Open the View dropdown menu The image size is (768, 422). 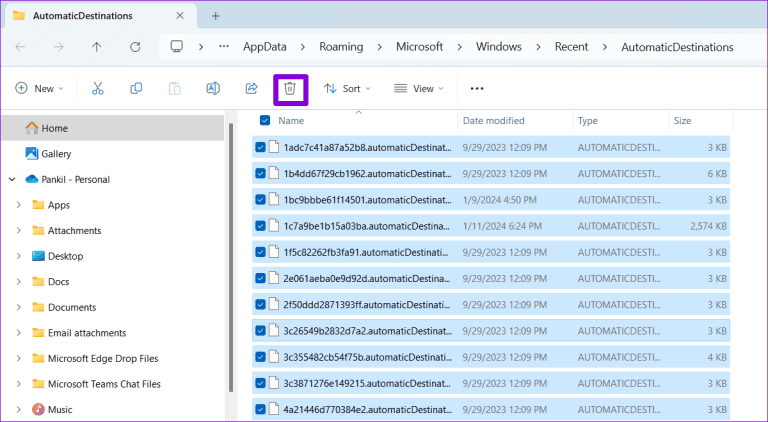tap(419, 89)
